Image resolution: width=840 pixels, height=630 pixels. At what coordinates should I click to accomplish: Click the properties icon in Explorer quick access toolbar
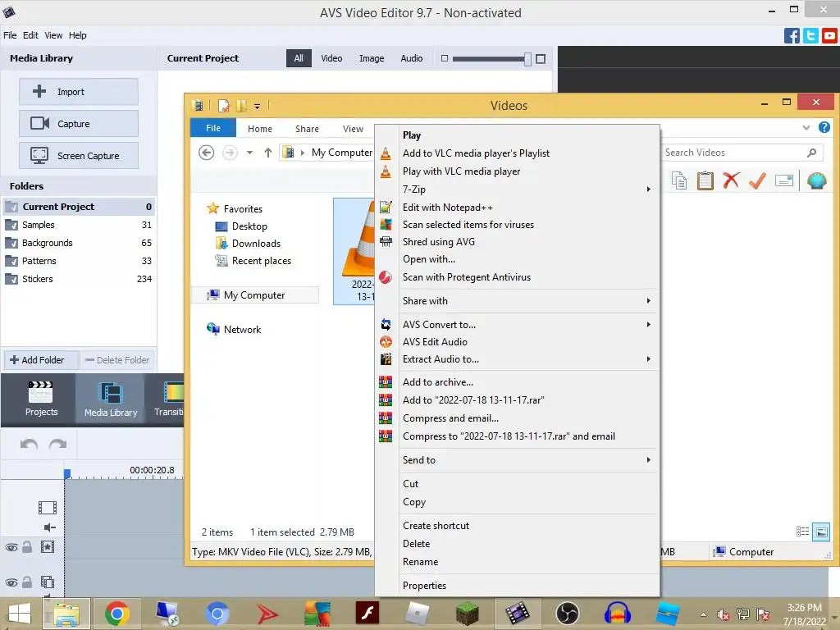tap(223, 106)
